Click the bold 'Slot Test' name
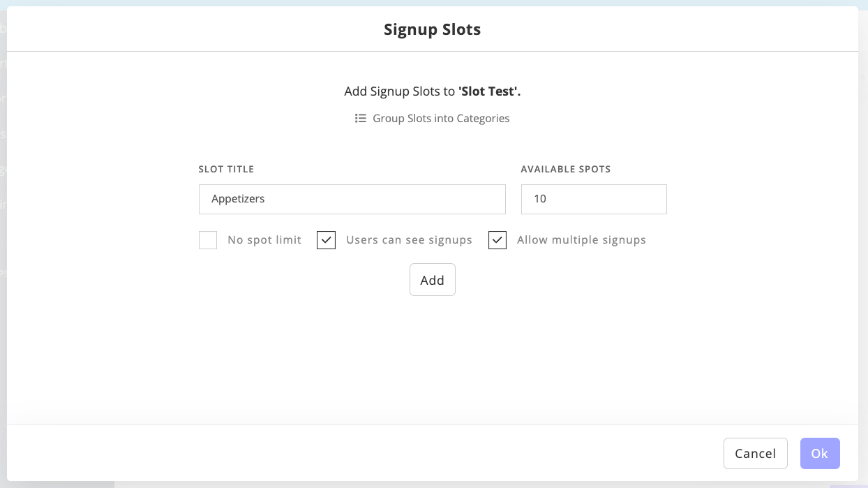Viewport: 868px width, 488px height. 490,91
